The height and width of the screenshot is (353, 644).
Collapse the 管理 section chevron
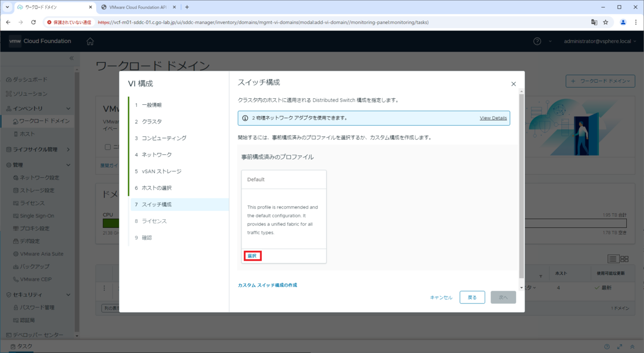tap(68, 165)
